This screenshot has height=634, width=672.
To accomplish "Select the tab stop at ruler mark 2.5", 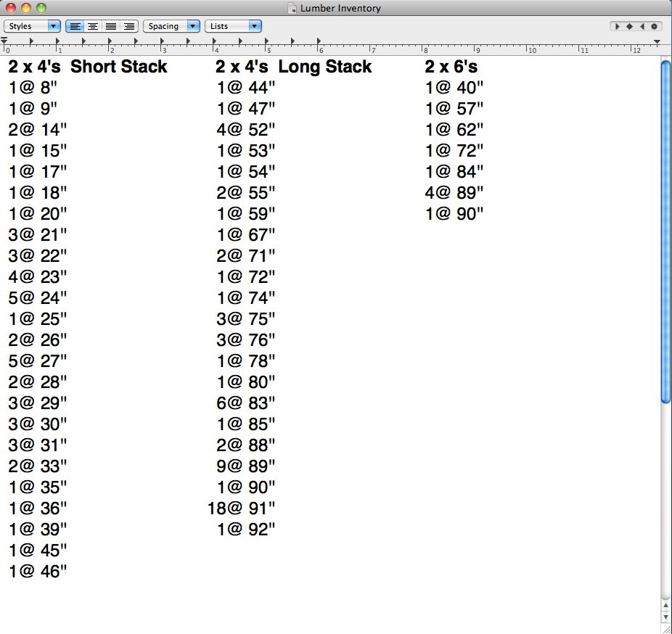I will pyautogui.click(x=136, y=41).
